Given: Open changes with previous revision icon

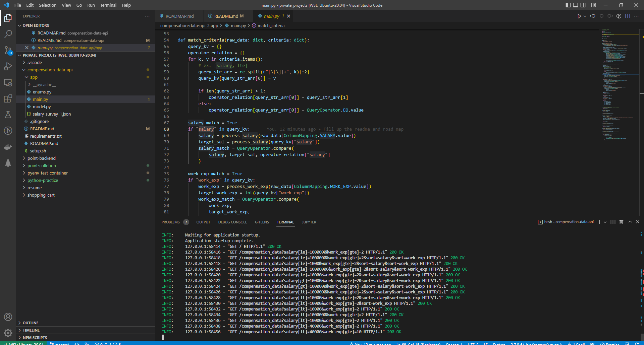Looking at the screenshot, I should click(593, 16).
